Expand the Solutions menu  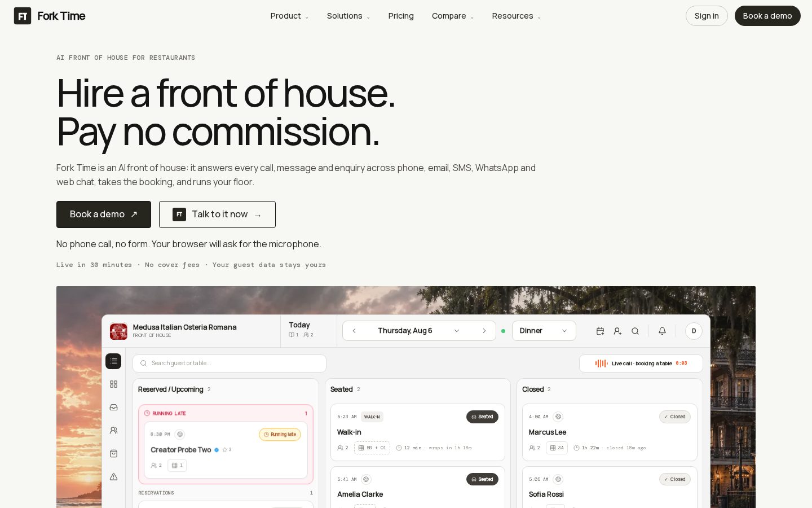348,16
